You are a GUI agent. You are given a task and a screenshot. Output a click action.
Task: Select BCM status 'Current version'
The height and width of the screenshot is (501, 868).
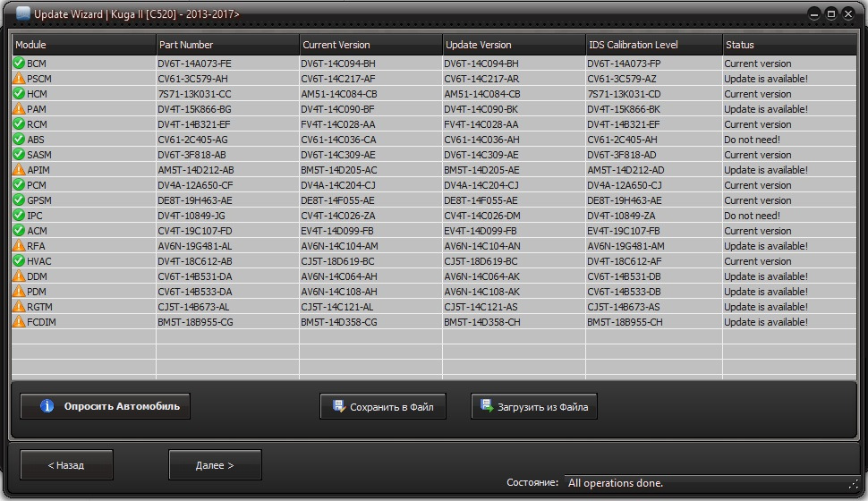(757, 64)
